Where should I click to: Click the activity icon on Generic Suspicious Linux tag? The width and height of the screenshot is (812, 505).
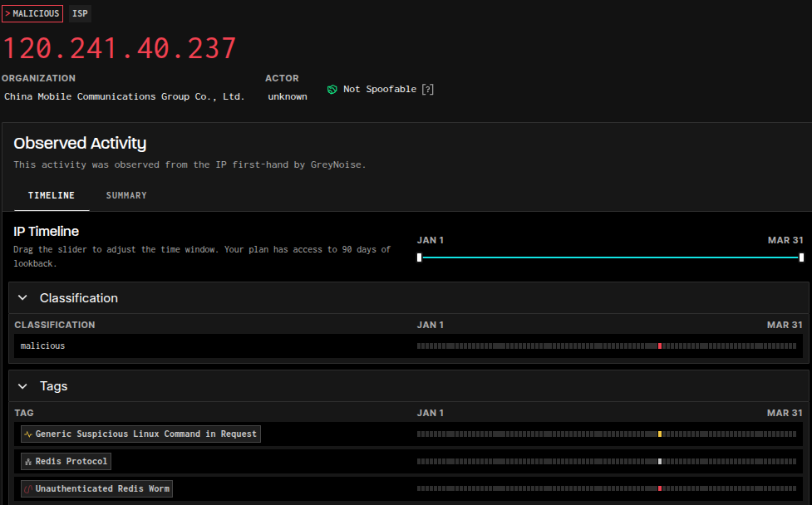[28, 434]
